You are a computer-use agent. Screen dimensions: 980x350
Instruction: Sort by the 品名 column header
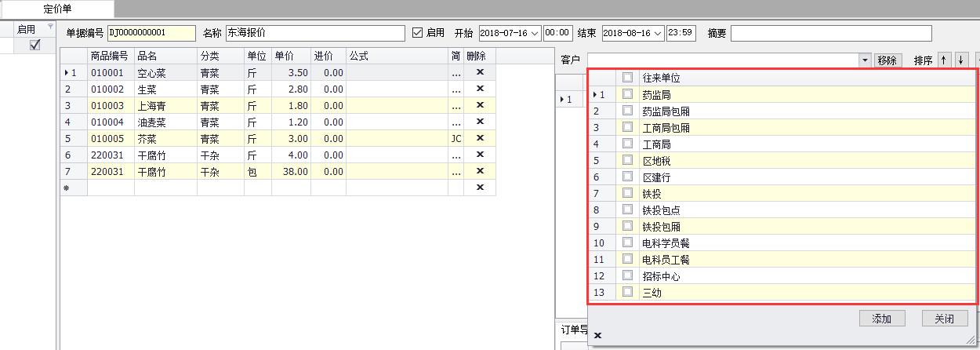pyautogui.click(x=165, y=56)
